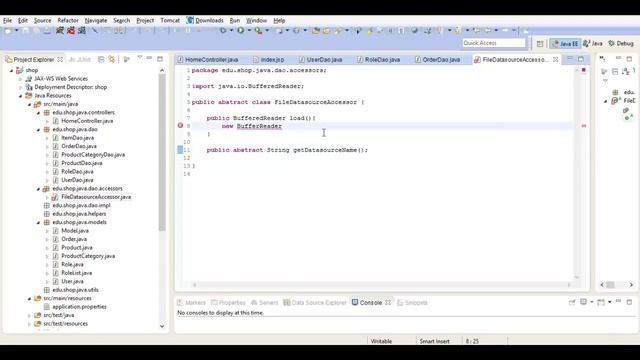This screenshot has width=640, height=360.
Task: Click the edu.shop.java.utils package icon
Action: pyautogui.click(x=47, y=290)
